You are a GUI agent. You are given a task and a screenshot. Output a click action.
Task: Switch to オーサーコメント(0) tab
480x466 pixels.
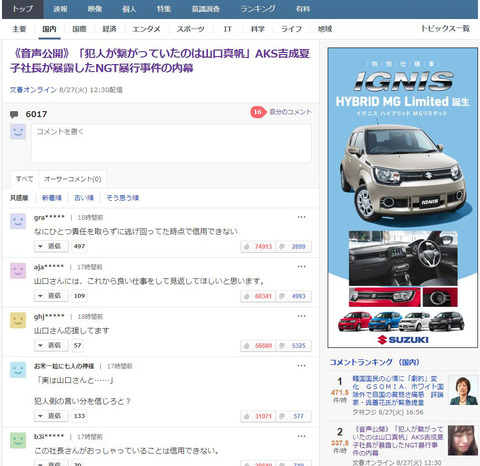pos(73,179)
